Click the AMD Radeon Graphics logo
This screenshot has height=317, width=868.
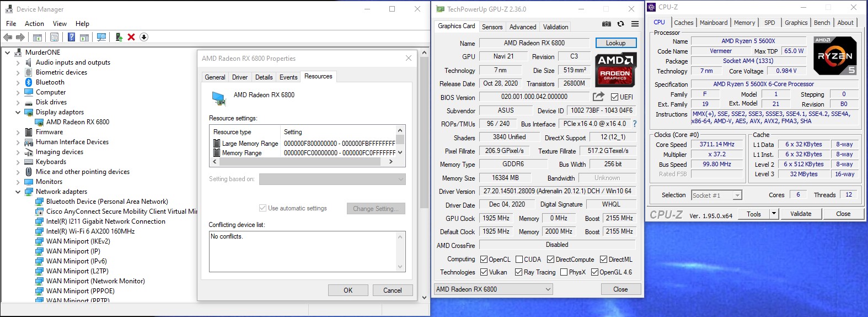tap(615, 70)
